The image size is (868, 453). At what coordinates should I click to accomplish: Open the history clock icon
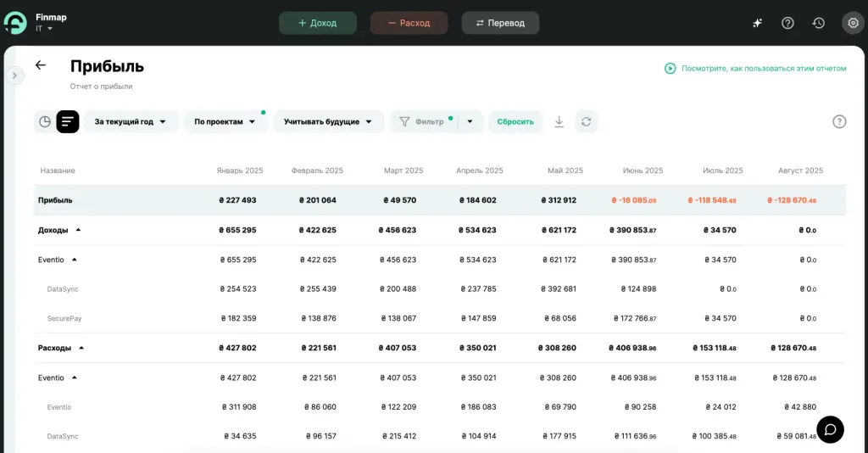(818, 23)
